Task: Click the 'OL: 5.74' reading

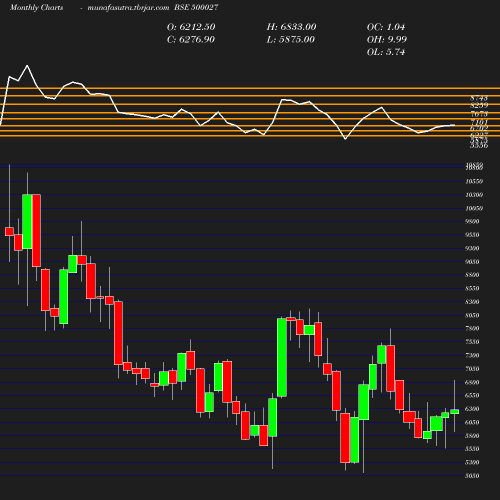Action: 386,52
